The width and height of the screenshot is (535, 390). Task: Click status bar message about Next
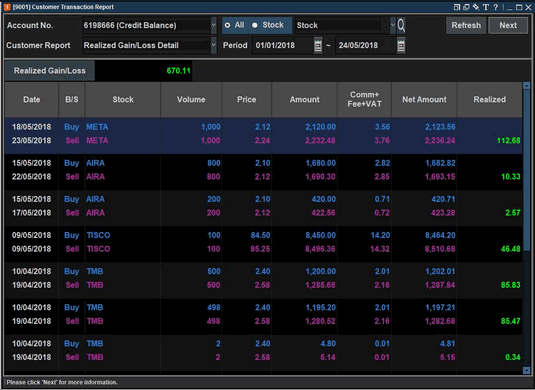tap(62, 382)
